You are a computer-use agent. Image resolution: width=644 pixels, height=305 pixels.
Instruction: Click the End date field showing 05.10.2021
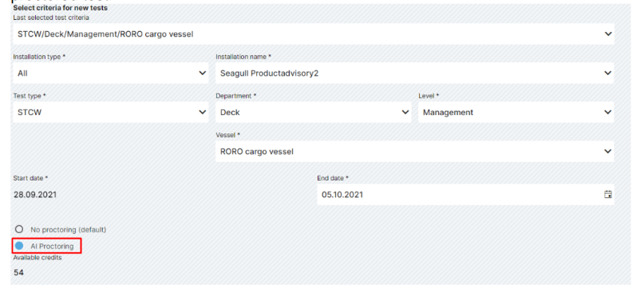click(x=466, y=195)
